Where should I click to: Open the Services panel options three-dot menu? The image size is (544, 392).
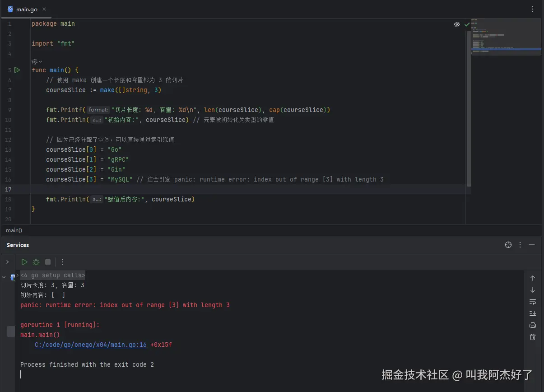(520, 245)
